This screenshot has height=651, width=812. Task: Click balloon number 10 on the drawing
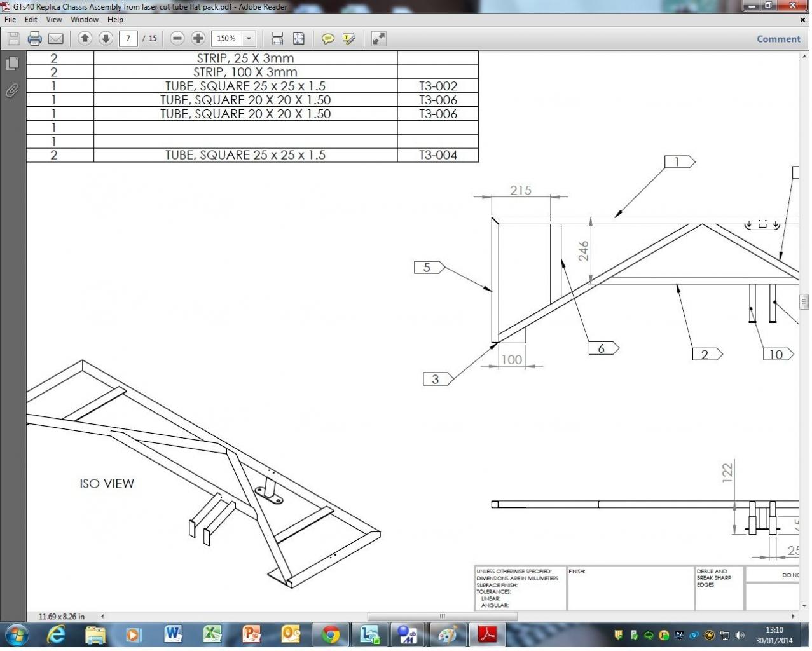[x=778, y=354]
